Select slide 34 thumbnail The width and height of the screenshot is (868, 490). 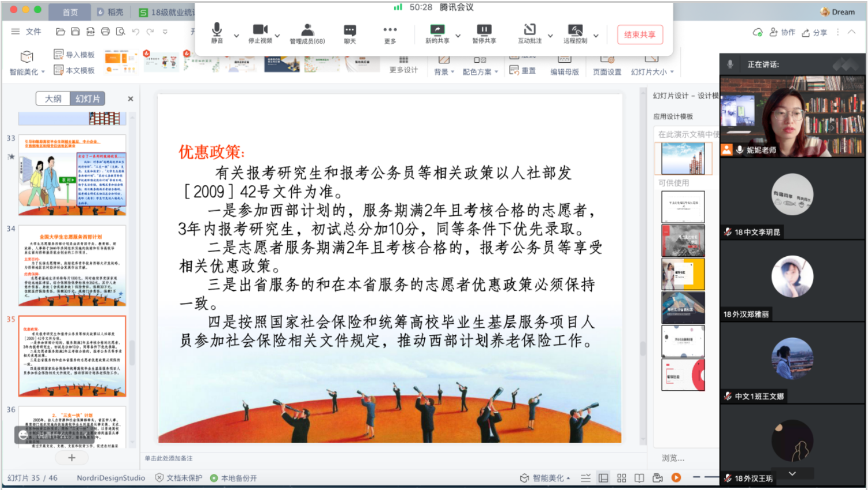click(x=72, y=265)
